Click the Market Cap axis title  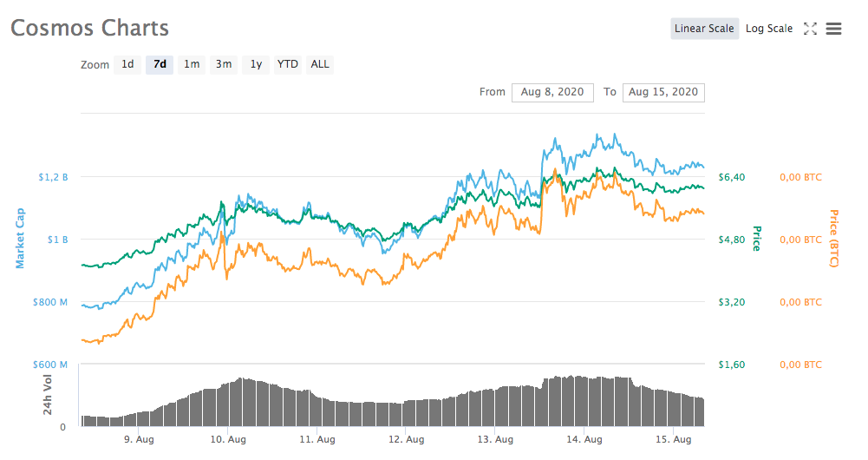[x=20, y=239]
